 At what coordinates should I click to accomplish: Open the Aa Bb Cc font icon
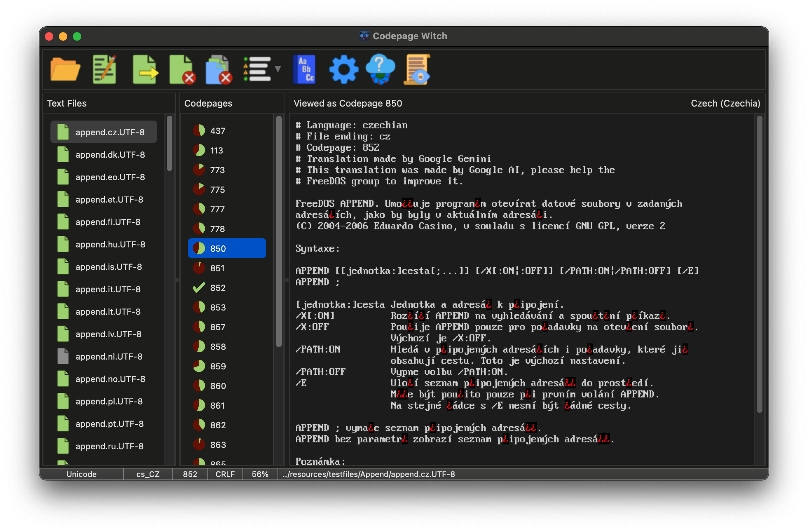click(x=304, y=69)
